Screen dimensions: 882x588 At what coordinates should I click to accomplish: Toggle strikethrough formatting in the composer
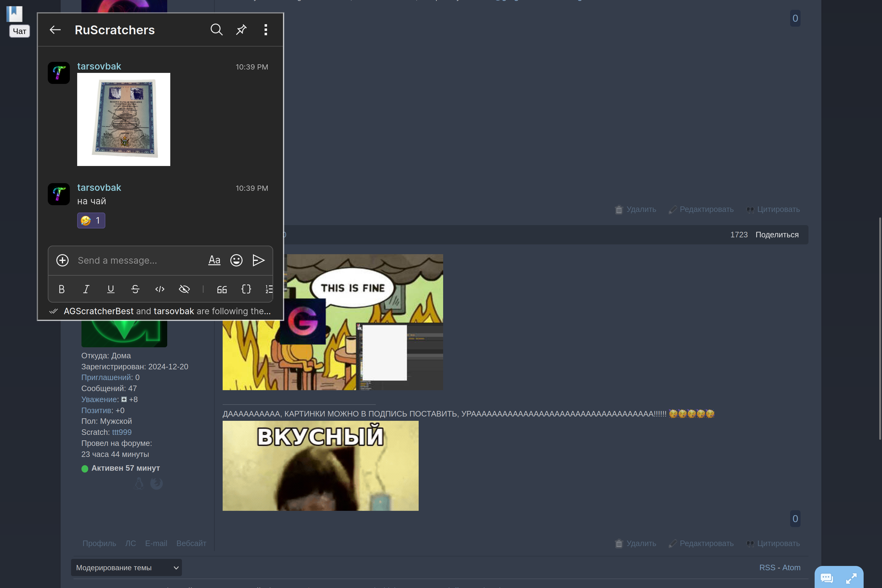coord(135,289)
